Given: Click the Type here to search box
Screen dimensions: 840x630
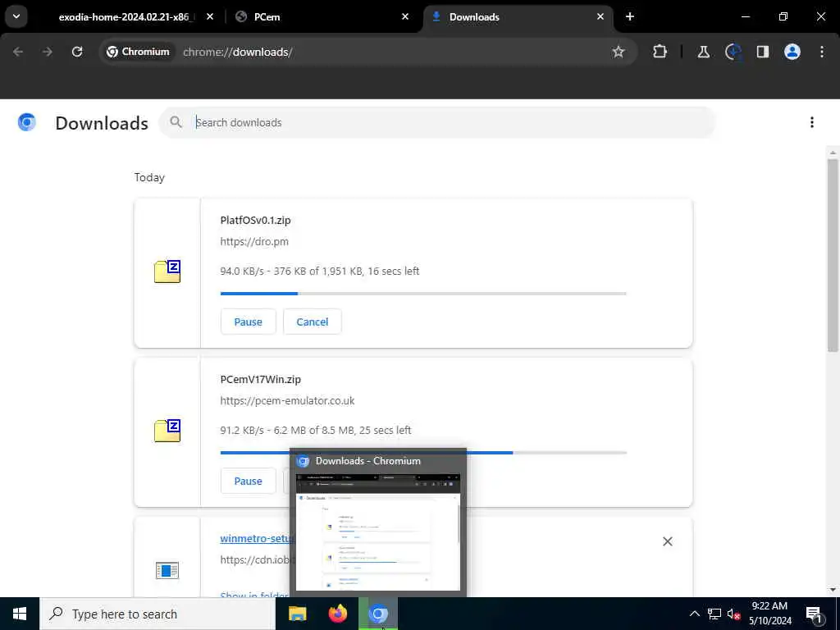Looking at the screenshot, I should point(157,614).
